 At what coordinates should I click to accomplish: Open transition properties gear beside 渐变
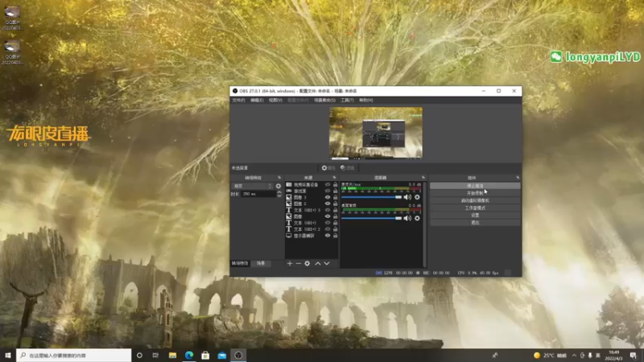279,186
